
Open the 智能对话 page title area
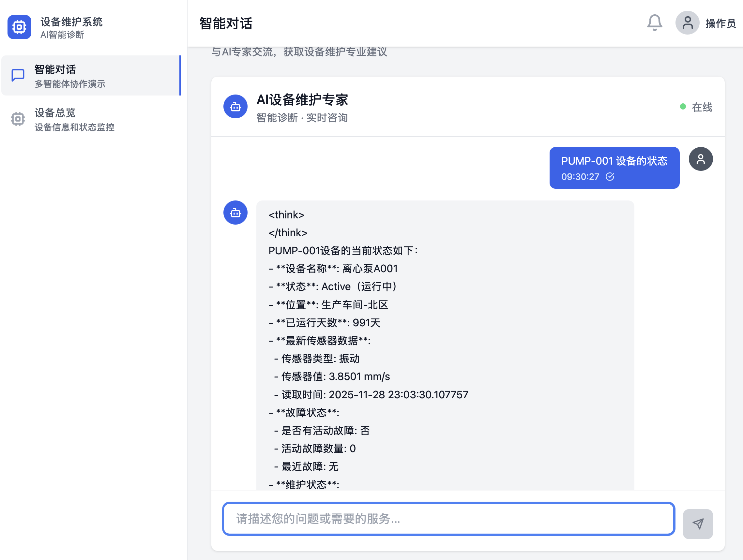(225, 23)
